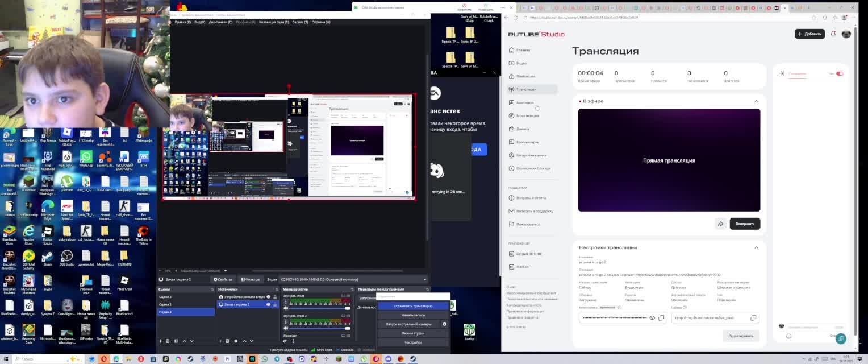Open emoji picker in RUTUBE chat

point(788,336)
